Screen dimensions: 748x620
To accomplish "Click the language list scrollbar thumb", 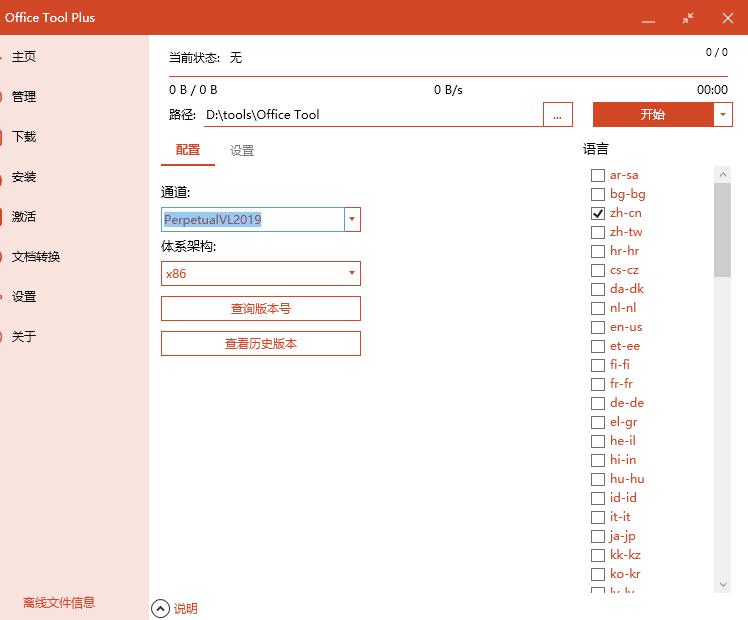I will click(x=723, y=230).
